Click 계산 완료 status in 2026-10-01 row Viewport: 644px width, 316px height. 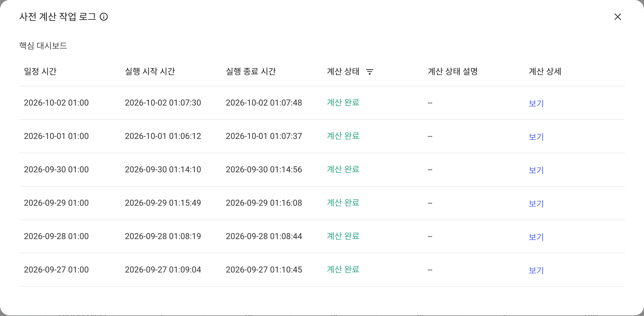point(343,136)
